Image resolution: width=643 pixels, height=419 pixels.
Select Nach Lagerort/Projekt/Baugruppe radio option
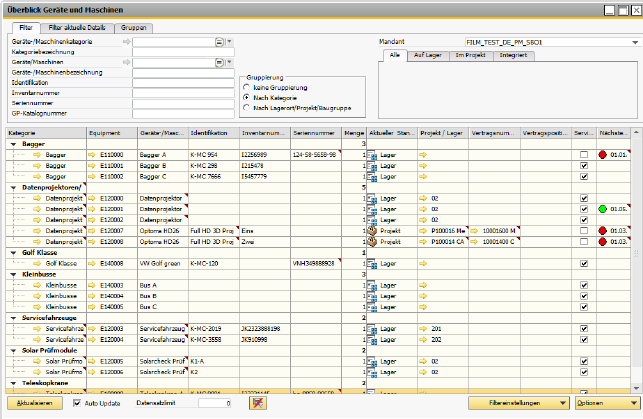point(246,108)
